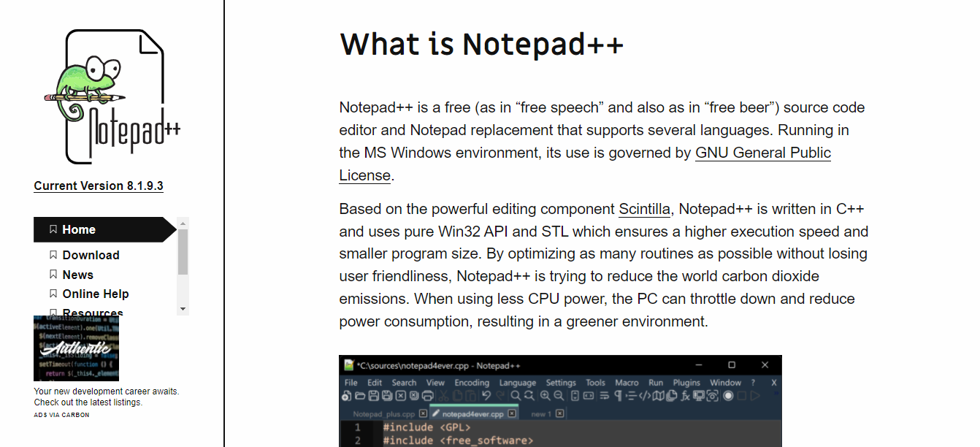Switch to the new 1 tab
The height and width of the screenshot is (447, 980).
tap(540, 414)
